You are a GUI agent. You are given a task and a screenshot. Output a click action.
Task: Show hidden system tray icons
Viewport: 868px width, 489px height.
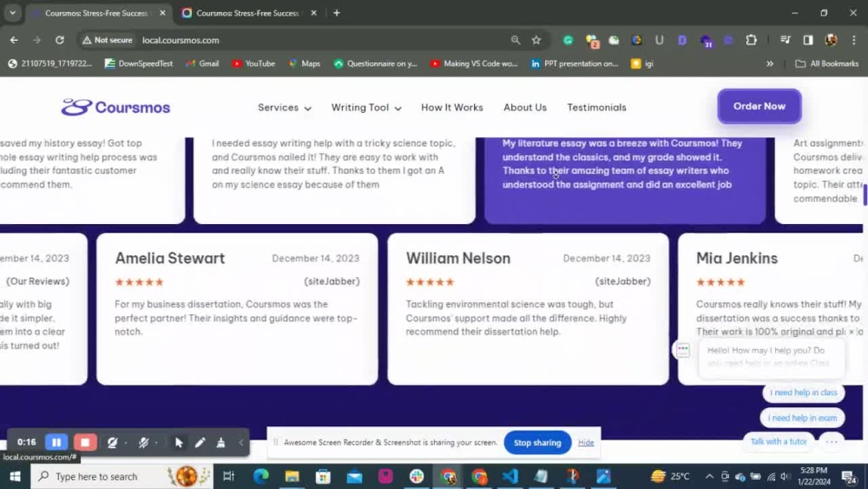tap(709, 476)
